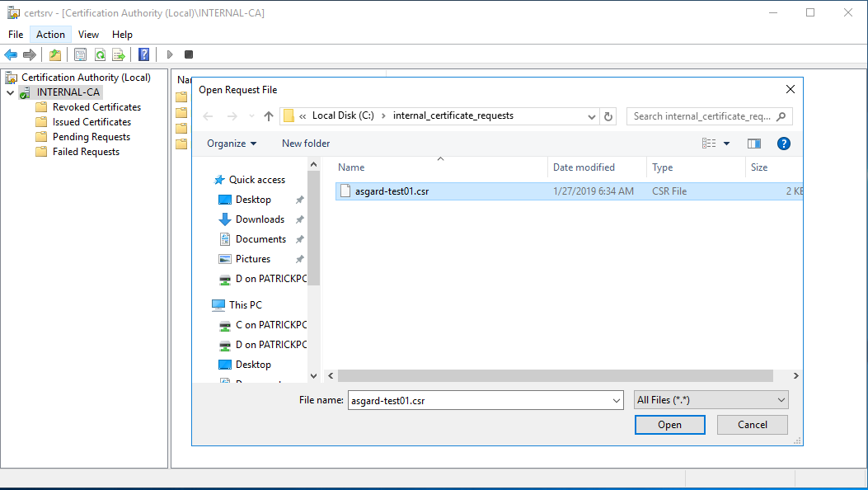Select the asgard-test01.csr file

392,191
